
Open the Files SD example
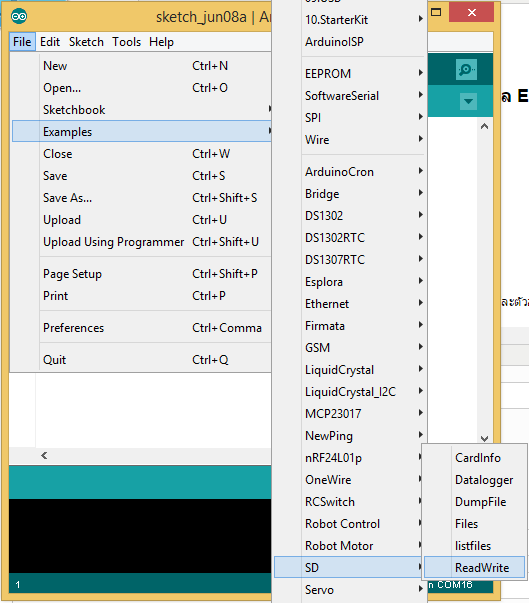pyautogui.click(x=474, y=523)
